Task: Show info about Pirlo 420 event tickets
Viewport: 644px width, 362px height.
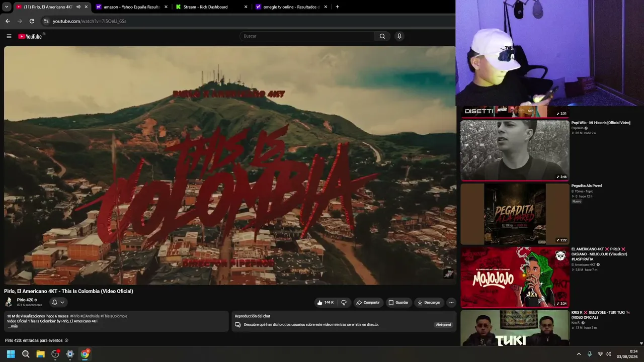Action: click(x=66, y=340)
